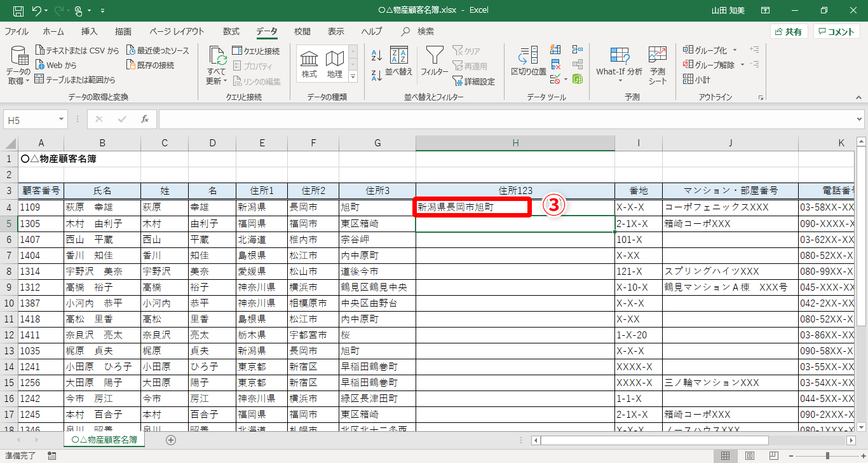The height and width of the screenshot is (463, 868).
Task: Expand Customize Quick Access Toolbar dropdown
Action: [103, 11]
